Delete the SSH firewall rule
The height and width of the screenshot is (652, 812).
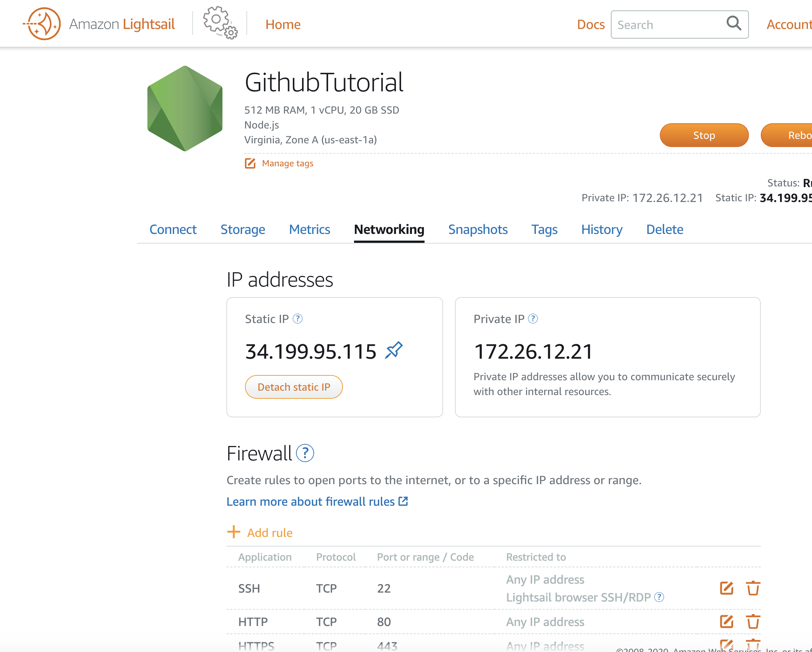click(x=753, y=588)
